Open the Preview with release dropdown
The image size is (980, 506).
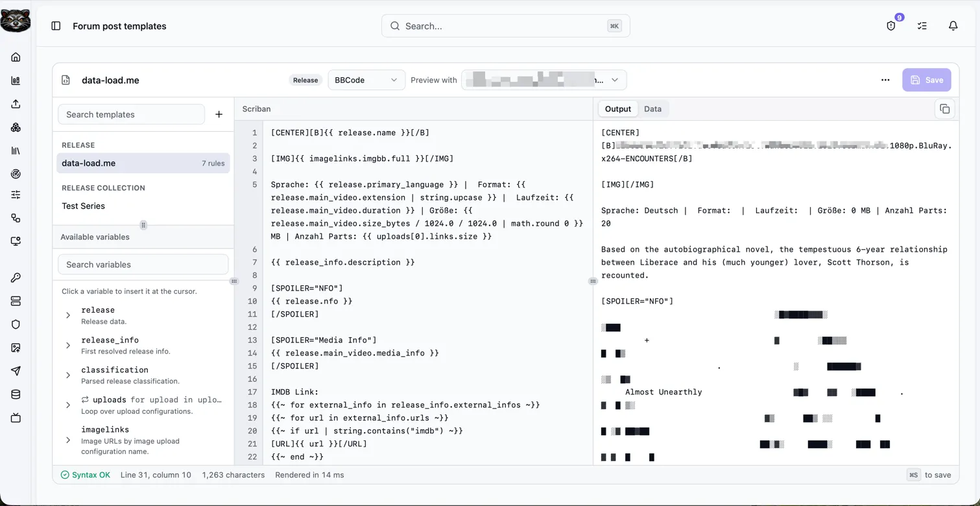pyautogui.click(x=544, y=80)
